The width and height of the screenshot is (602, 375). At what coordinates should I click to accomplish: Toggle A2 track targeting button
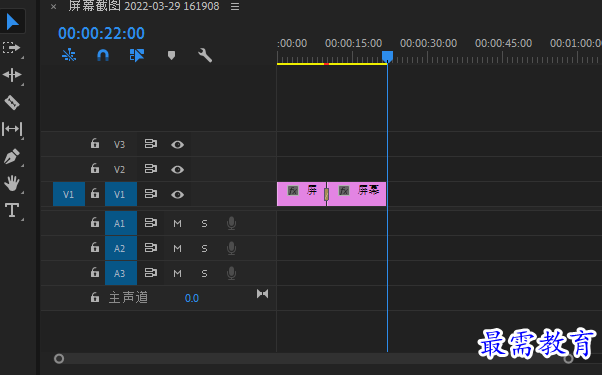pos(121,248)
